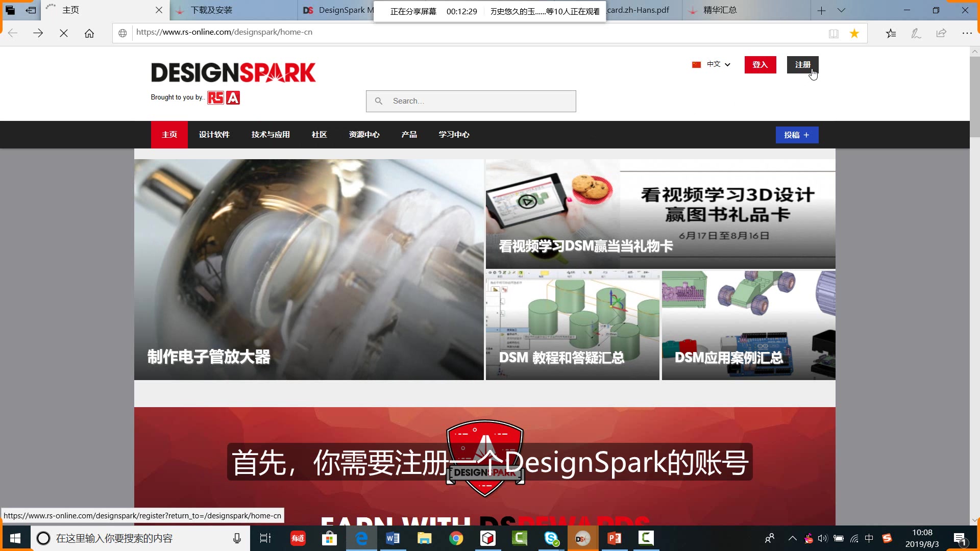Open the 设计软件 navigation menu
Image resolution: width=980 pixels, height=551 pixels.
pyautogui.click(x=214, y=134)
